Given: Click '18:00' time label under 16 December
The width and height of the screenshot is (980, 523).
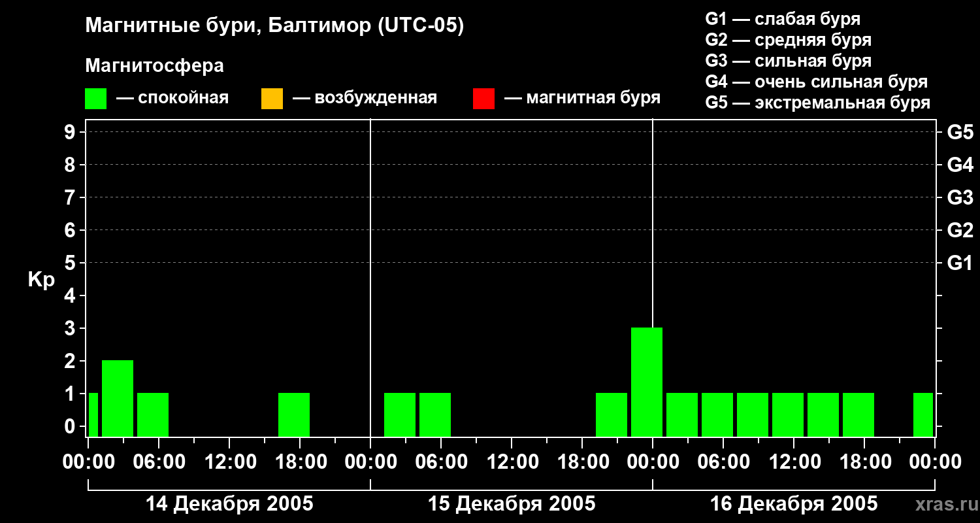Looking at the screenshot, I should tap(864, 462).
